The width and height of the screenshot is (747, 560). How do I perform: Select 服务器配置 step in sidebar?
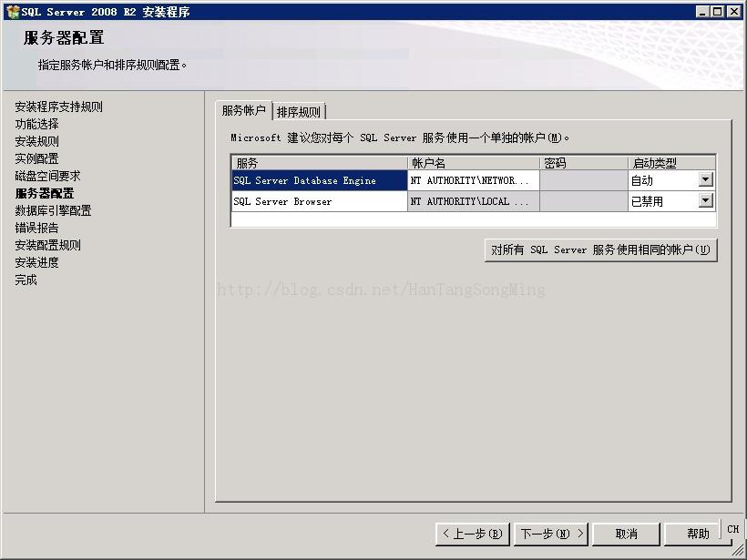point(45,193)
